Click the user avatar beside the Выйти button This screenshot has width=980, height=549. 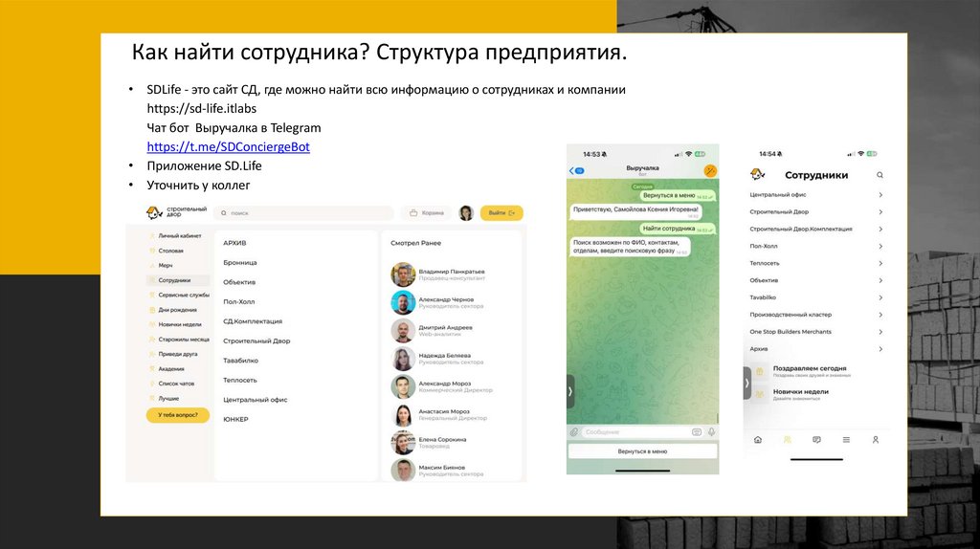466,213
